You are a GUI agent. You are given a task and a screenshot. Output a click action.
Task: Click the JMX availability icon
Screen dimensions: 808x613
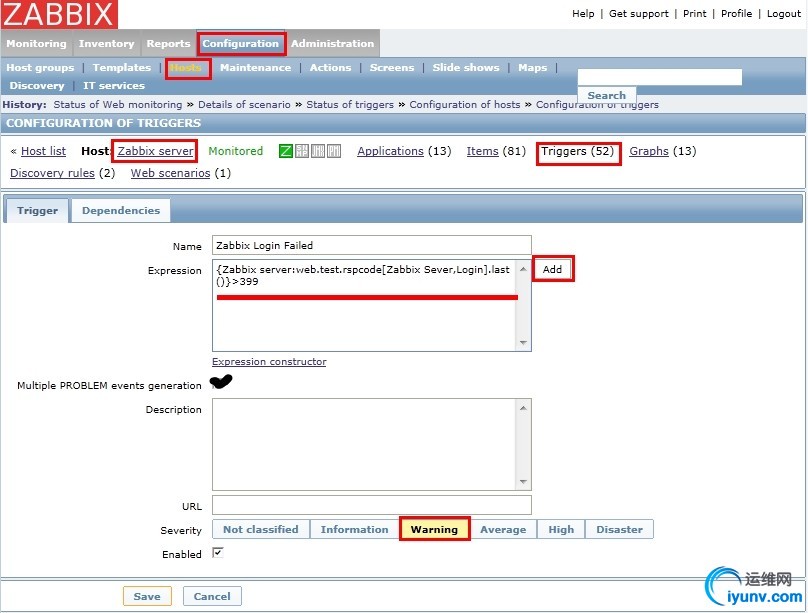click(x=318, y=151)
